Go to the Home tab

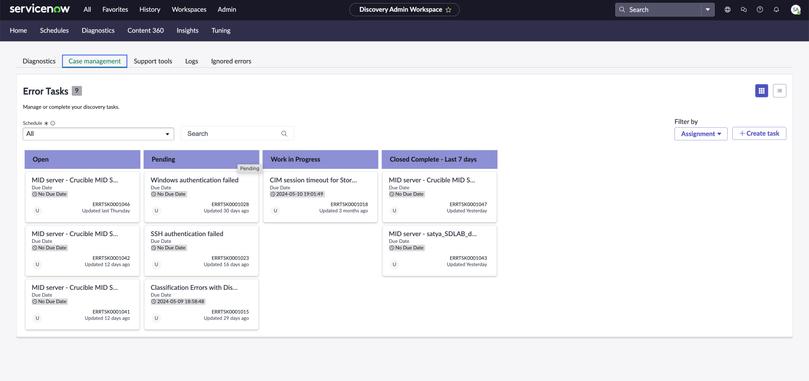[x=18, y=30]
